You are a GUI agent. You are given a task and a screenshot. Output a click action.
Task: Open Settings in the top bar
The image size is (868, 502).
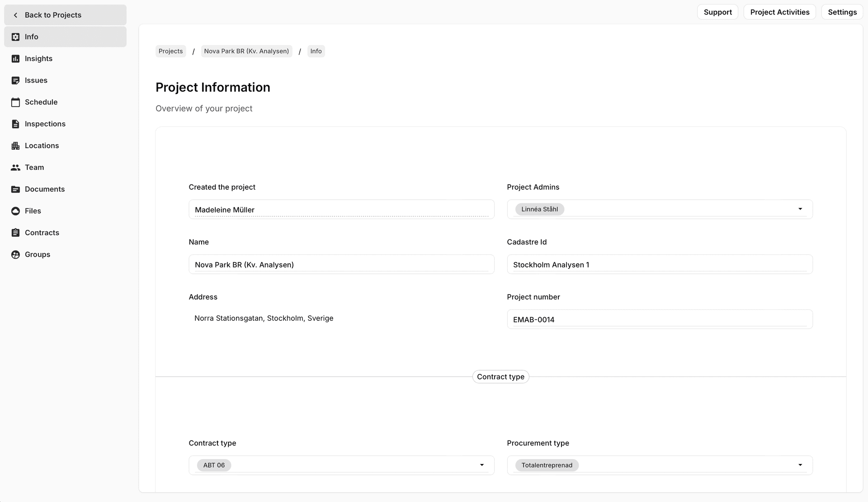pos(842,12)
